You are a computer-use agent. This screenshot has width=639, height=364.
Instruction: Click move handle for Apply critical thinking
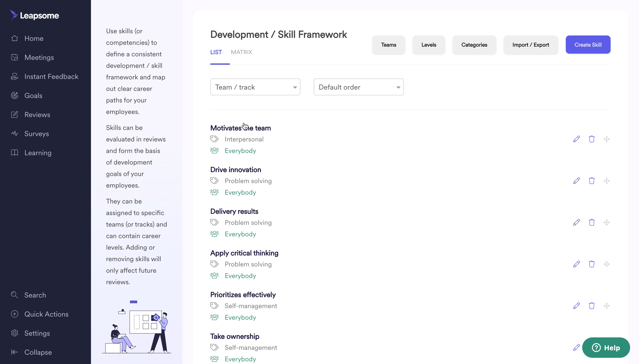606,264
